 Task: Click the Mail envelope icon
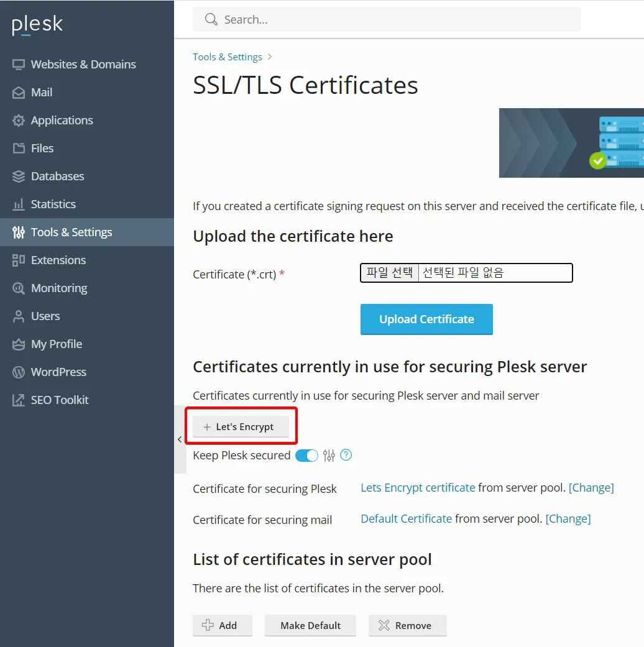click(19, 93)
